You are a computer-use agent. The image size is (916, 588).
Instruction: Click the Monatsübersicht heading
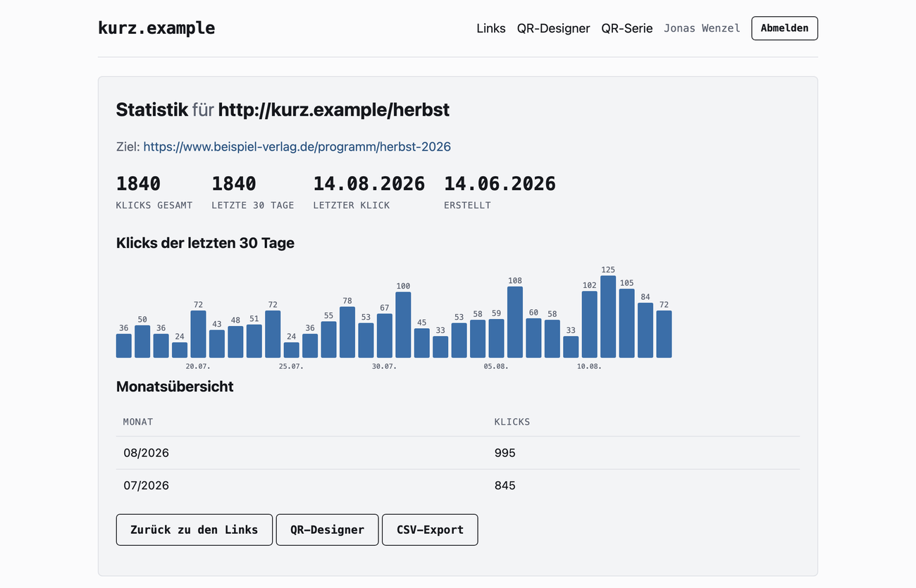pyautogui.click(x=175, y=387)
